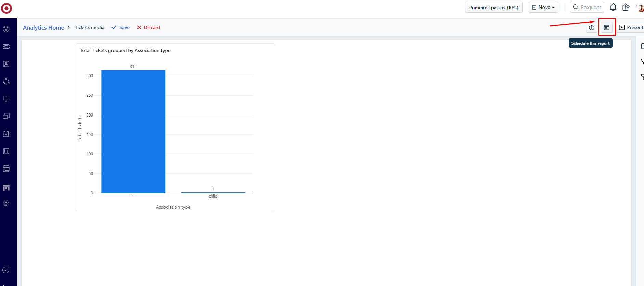Screen dimensions: 644x286
Task: Open the Dashboard gauge icon in sidebar
Action: (6, 29)
